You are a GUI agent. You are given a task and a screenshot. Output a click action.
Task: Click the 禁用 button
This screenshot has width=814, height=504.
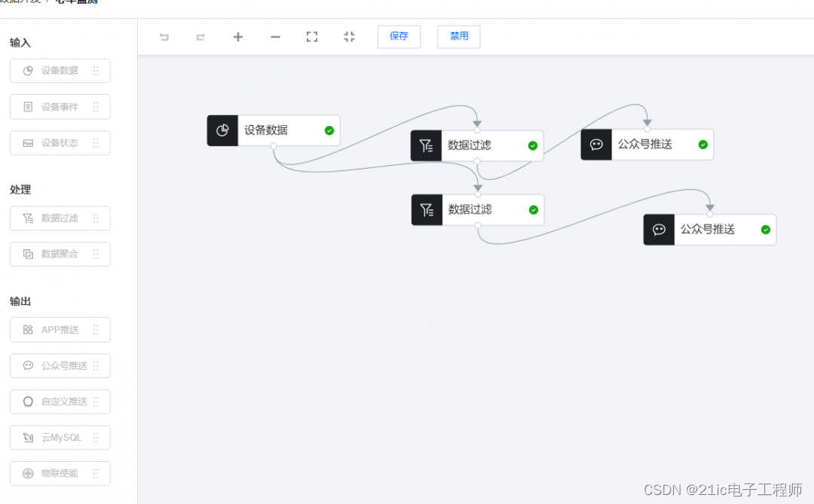tap(459, 37)
